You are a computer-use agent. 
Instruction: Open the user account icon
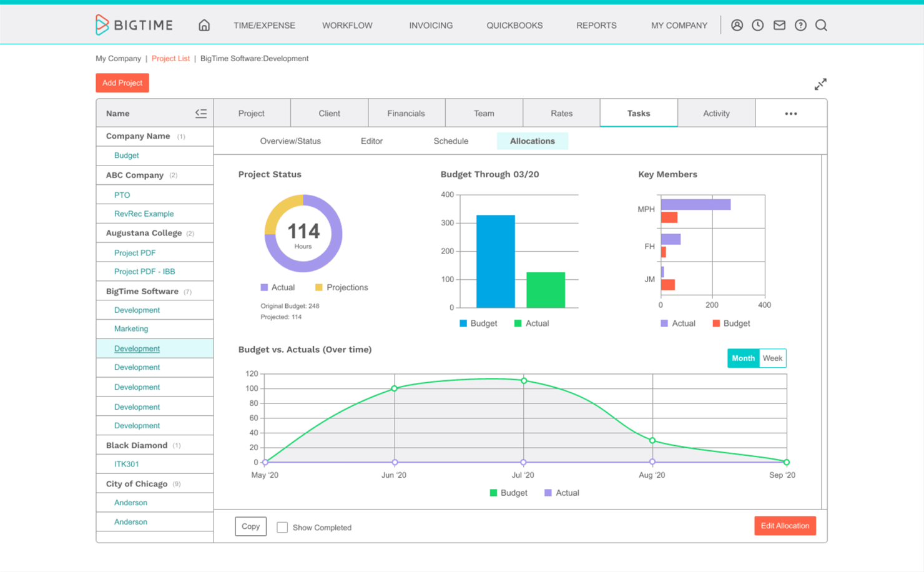pyautogui.click(x=737, y=25)
